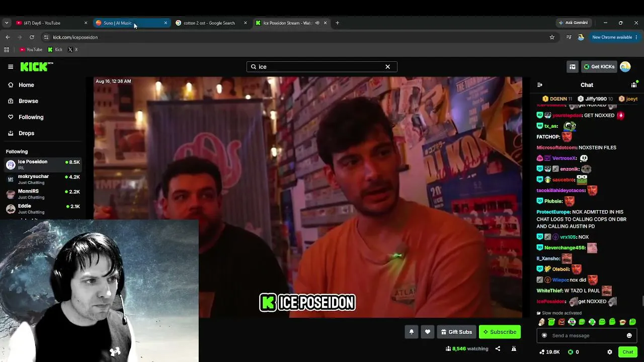Open chat settings gear icon
Image resolution: width=644 pixels, height=362 pixels.
(x=610, y=352)
